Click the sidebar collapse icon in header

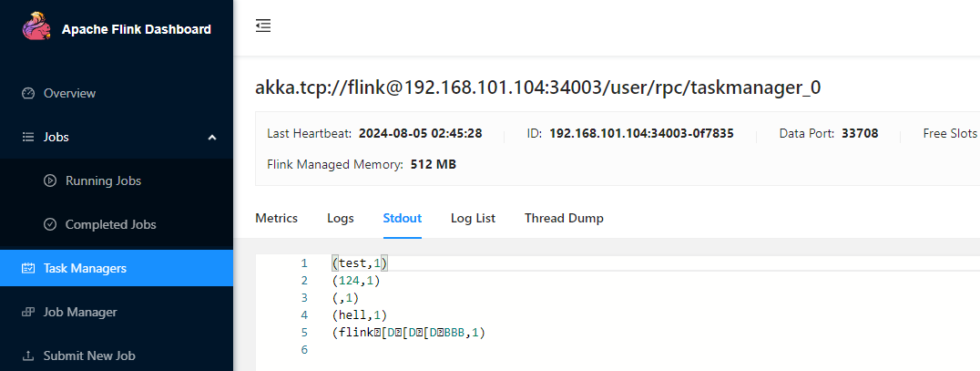(263, 26)
